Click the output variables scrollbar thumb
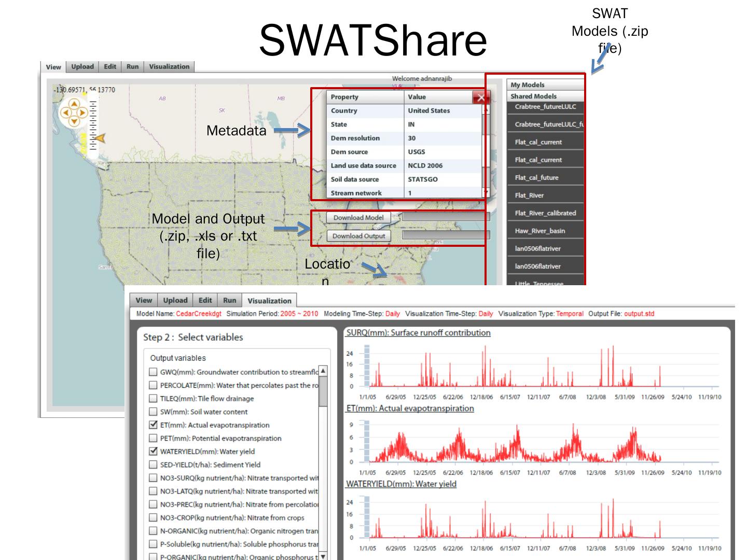 point(323,391)
